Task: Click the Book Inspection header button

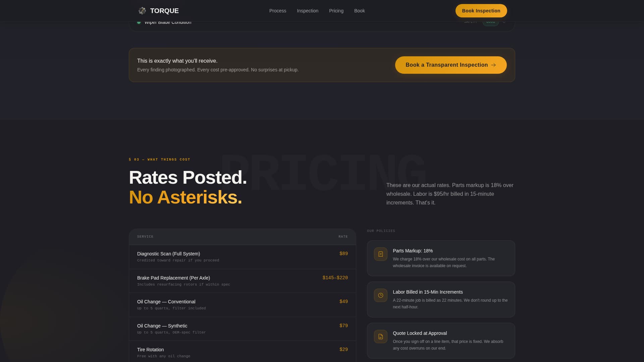Action: 481,11
